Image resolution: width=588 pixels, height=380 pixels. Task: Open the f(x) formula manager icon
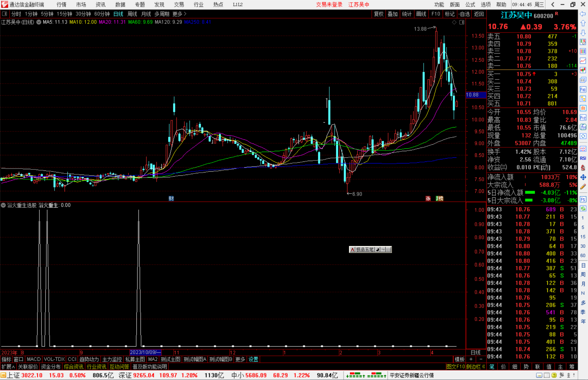pos(583,127)
